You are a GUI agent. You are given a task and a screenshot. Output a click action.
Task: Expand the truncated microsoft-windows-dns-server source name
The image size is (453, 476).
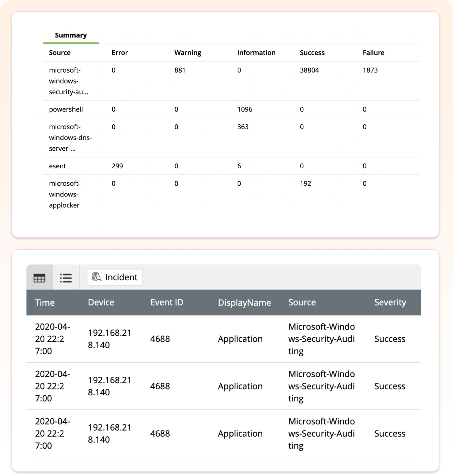pyautogui.click(x=70, y=137)
